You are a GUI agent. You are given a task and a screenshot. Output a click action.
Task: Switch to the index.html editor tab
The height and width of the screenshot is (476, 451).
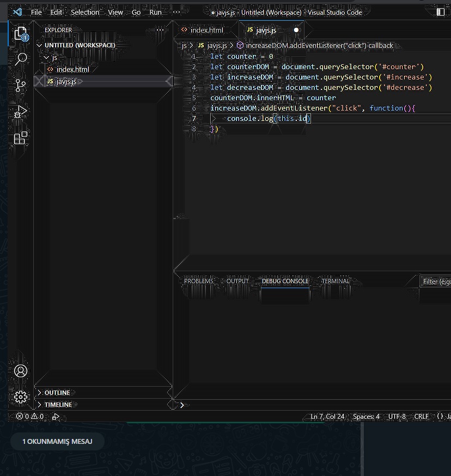pos(203,30)
